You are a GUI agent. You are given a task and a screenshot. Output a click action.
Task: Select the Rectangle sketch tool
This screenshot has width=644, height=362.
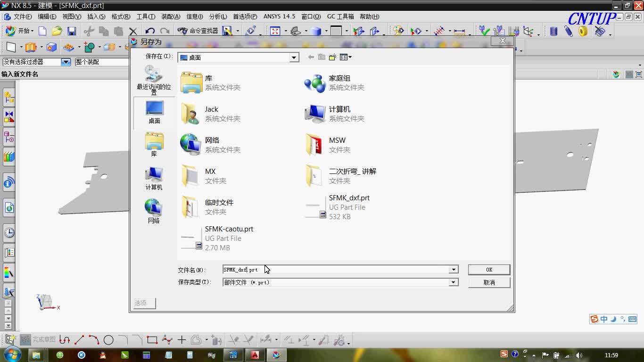pyautogui.click(x=152, y=339)
